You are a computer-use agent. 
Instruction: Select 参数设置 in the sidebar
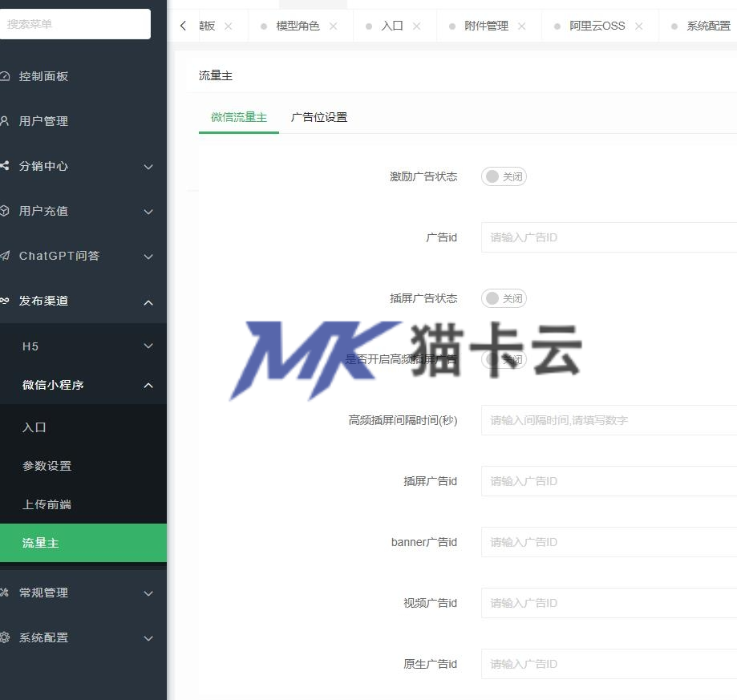(83, 466)
